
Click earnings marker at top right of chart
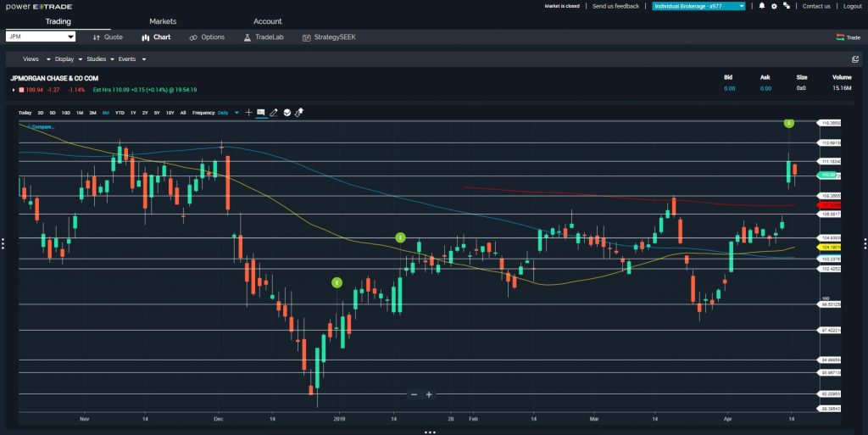(789, 123)
